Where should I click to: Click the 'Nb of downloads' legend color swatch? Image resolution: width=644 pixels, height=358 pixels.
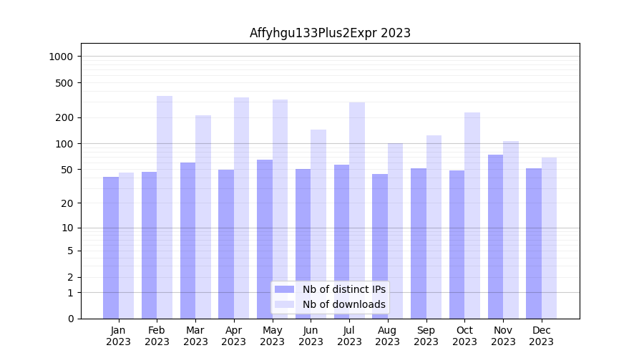tap(284, 304)
